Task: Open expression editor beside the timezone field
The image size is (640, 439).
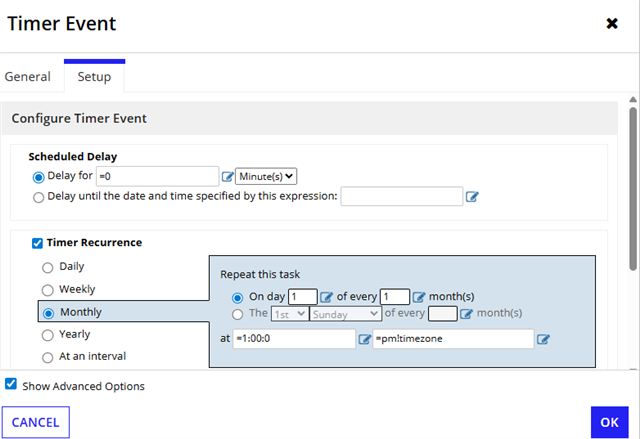Action: click(x=543, y=339)
